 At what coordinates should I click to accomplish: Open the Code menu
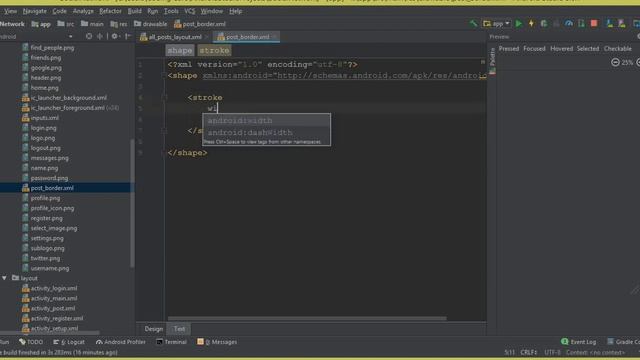[x=60, y=11]
